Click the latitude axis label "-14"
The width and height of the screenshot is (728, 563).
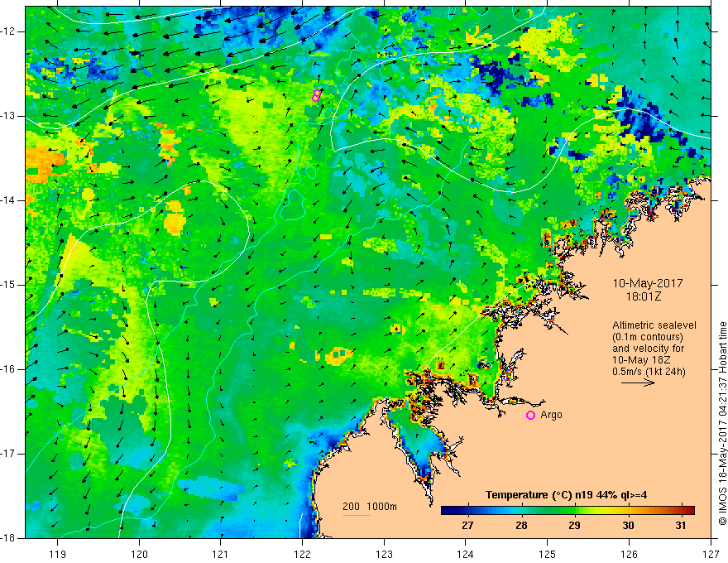(8, 200)
